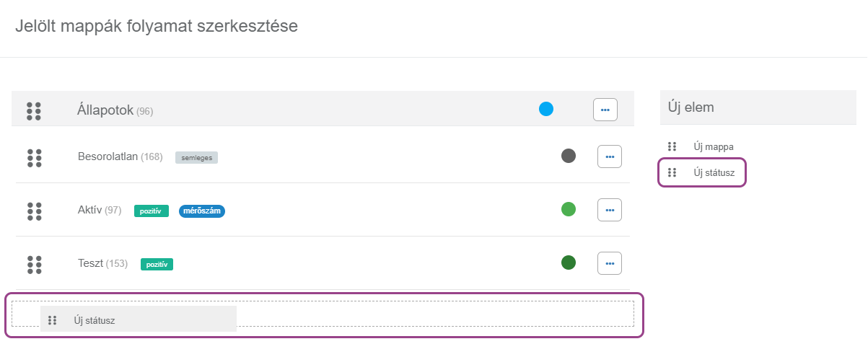The image size is (868, 344).
Task: Click the 'pozitív' tag on Teszt row
Action: (x=157, y=264)
